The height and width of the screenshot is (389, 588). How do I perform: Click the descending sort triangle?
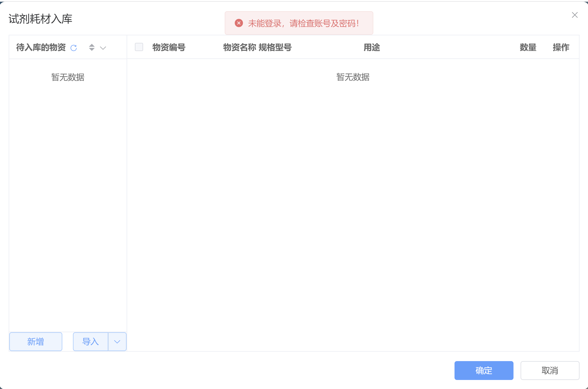tap(92, 50)
